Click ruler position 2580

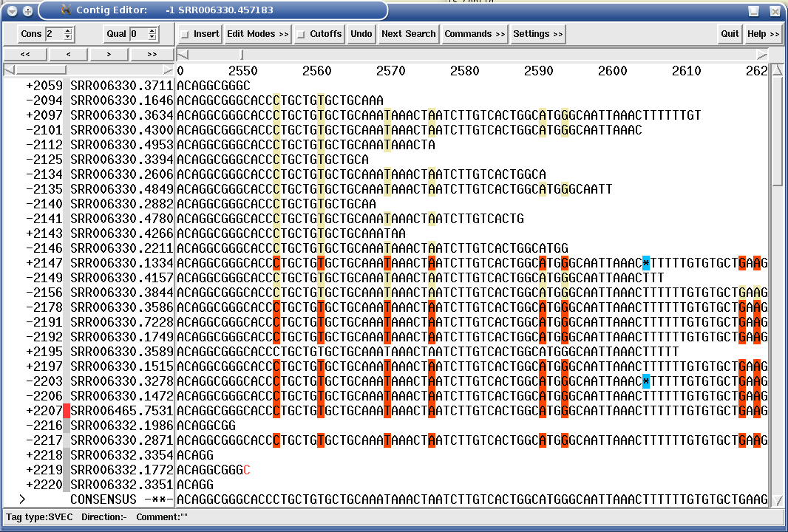tap(464, 71)
